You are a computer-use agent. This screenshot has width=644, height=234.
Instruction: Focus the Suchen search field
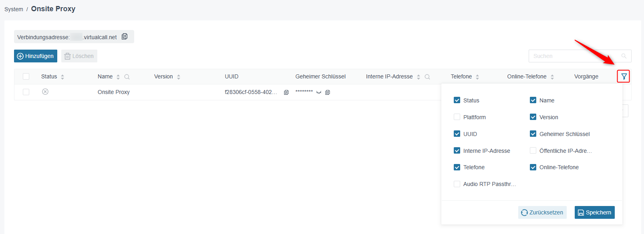click(580, 56)
